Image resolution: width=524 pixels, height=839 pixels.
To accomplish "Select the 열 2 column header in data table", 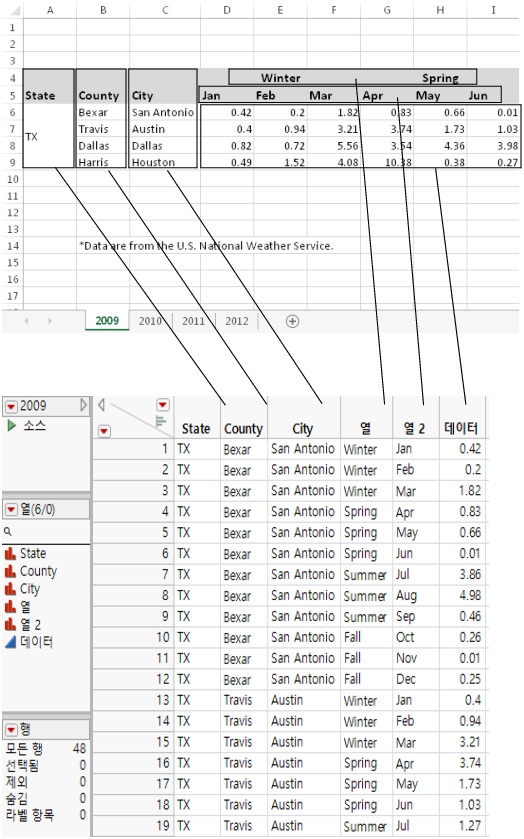I will 414,429.
